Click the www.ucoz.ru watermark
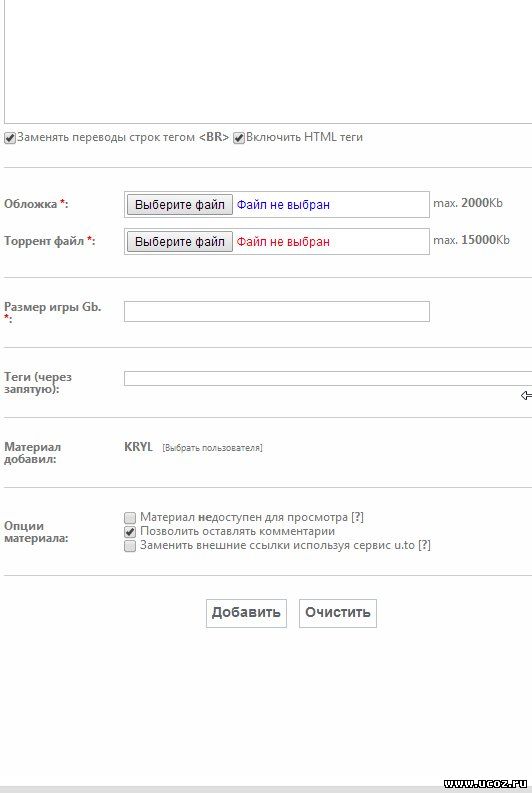Viewport: 532px width, 793px height. pyautogui.click(x=485, y=783)
